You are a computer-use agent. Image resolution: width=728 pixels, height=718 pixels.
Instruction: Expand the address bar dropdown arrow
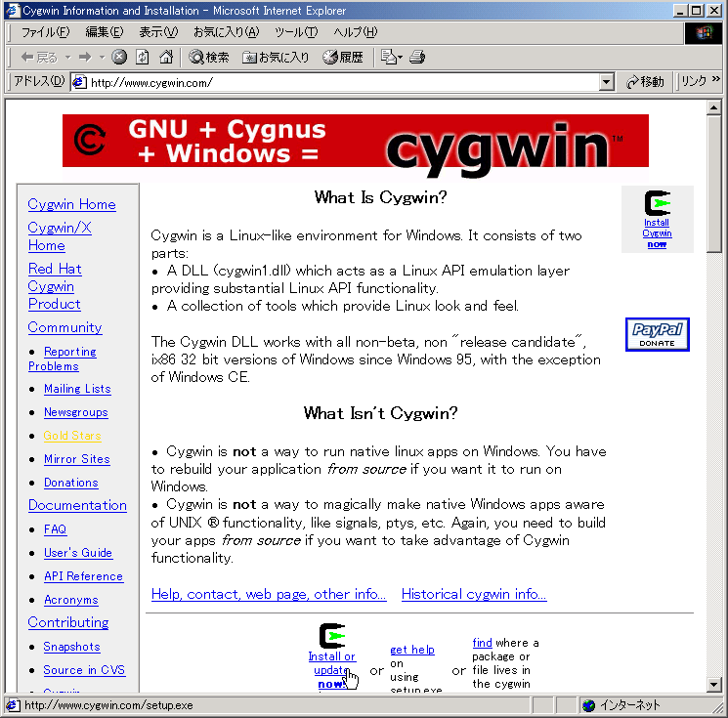tap(606, 83)
